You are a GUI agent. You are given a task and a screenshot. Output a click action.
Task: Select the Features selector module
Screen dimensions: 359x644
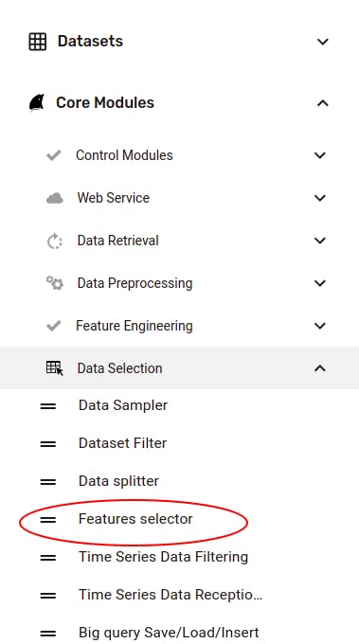[135, 519]
